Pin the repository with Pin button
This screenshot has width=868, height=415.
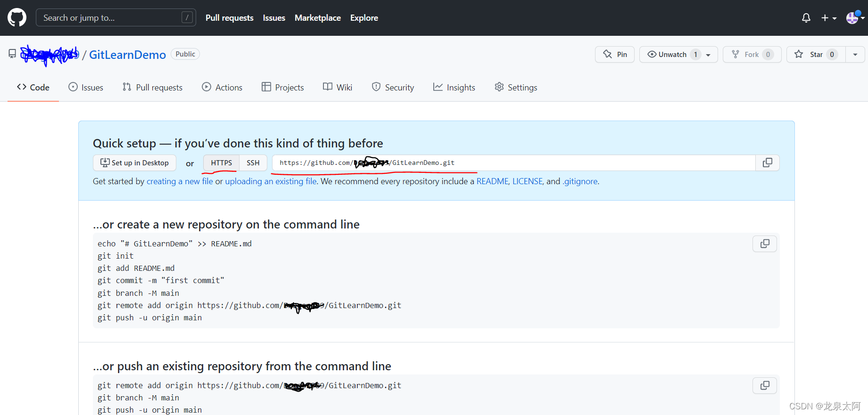coord(615,55)
